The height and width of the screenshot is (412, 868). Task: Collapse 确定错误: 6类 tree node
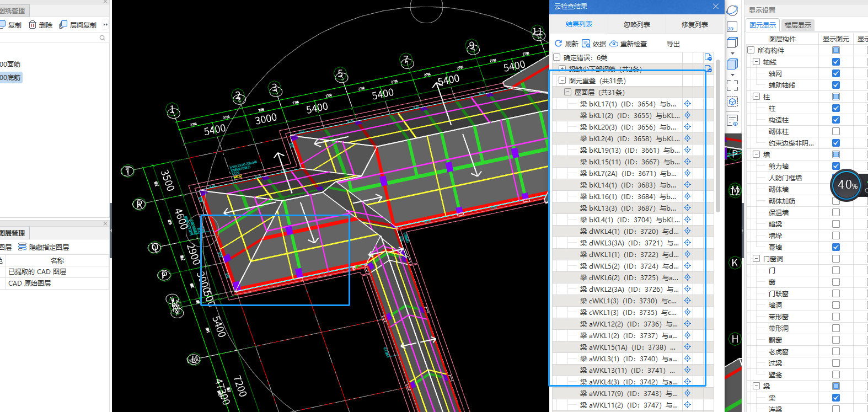(x=557, y=57)
